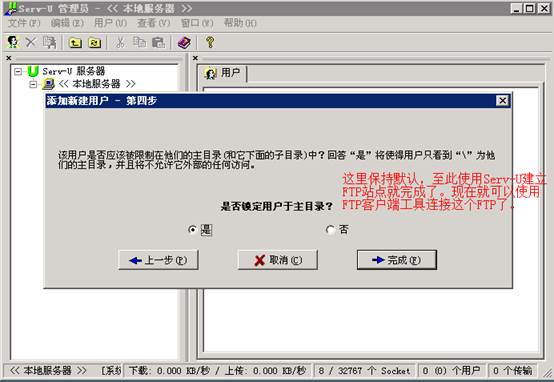
Task: Open the 查看(V) menu
Action: pyautogui.click(x=153, y=23)
